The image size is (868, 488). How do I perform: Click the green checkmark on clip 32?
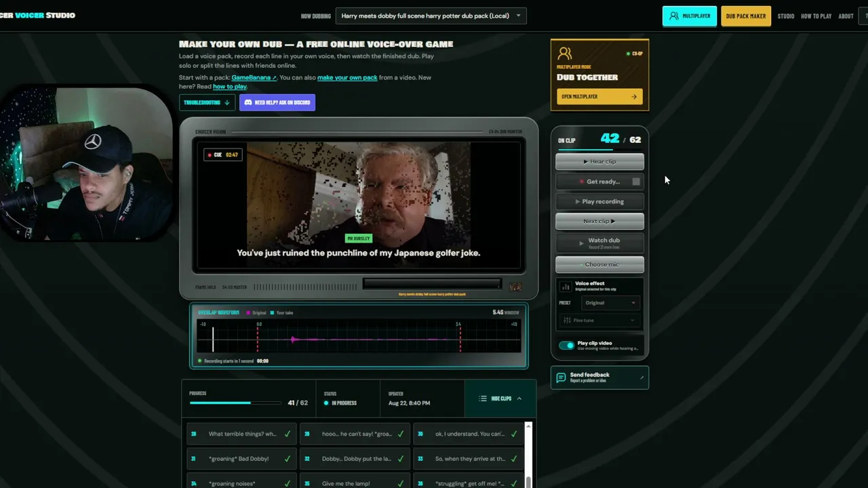(x=401, y=459)
